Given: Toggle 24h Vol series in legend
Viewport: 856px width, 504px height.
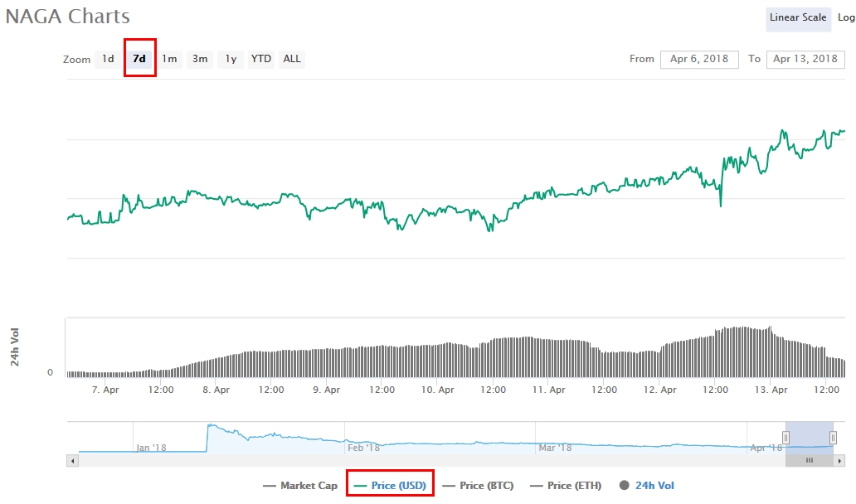Looking at the screenshot, I should (647, 486).
